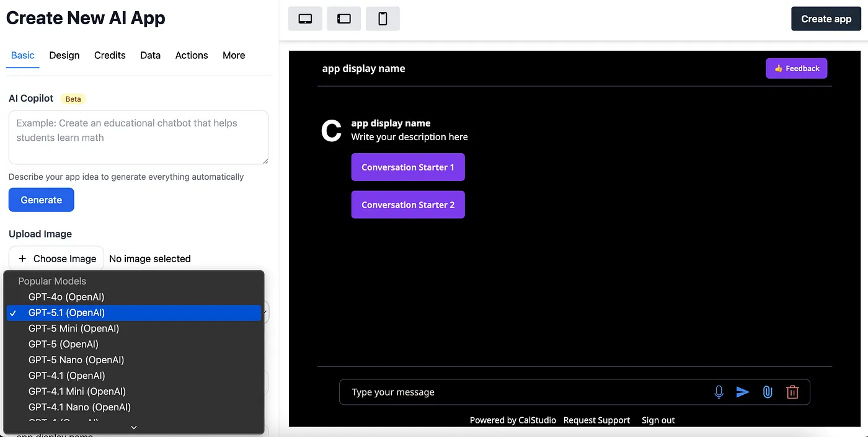Image resolution: width=868 pixels, height=437 pixels.
Task: Switch preview to desktop view icon
Action: click(x=305, y=19)
